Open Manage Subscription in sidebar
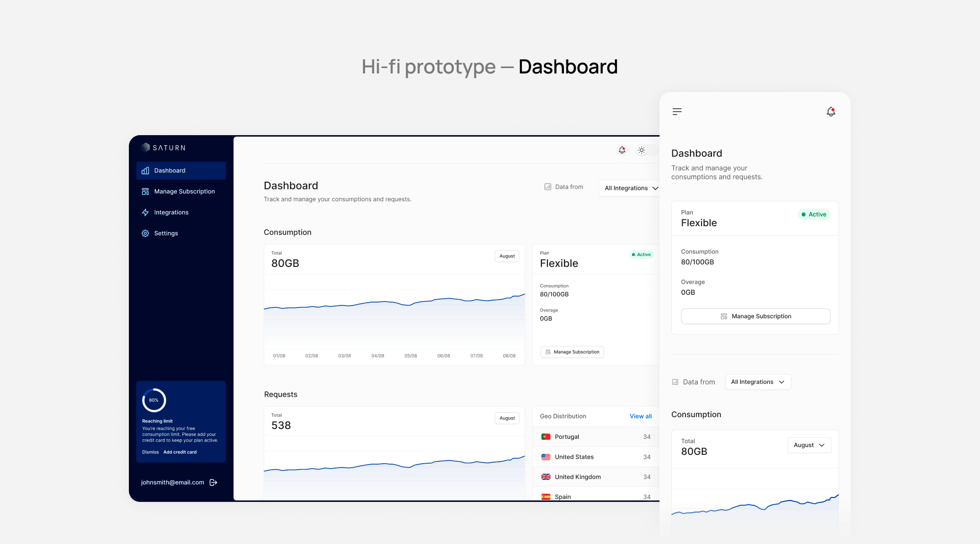980x544 pixels. coord(184,191)
